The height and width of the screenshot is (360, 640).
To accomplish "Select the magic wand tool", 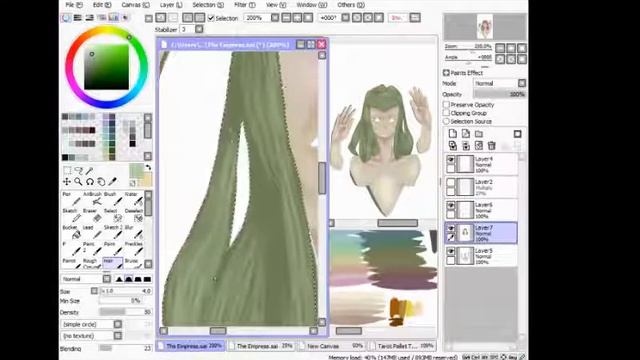I will point(90,171).
